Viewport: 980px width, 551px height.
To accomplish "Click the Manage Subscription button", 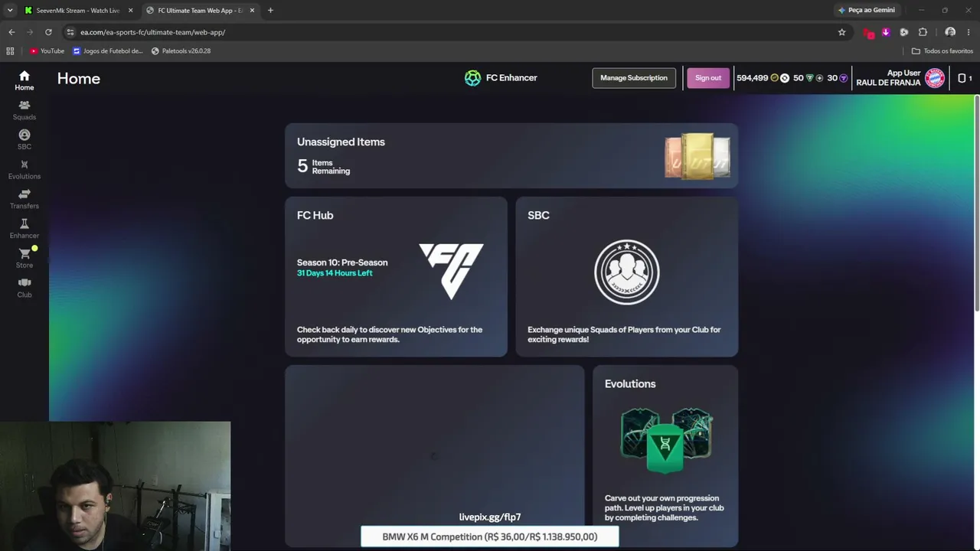I will click(634, 78).
